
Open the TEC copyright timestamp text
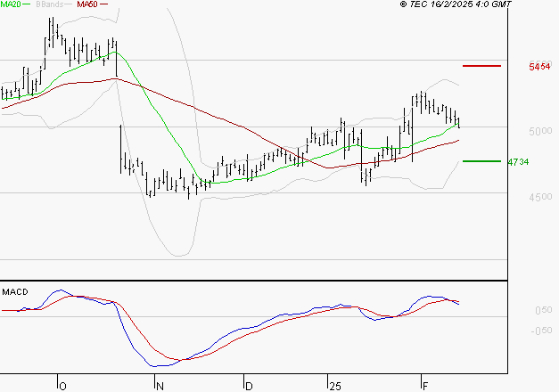click(x=456, y=4)
